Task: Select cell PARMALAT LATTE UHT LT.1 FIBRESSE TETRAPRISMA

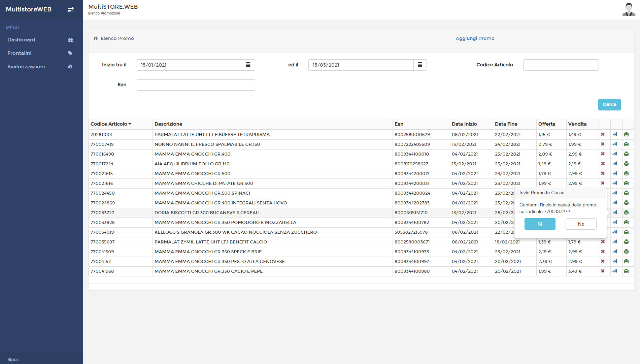Action: 212,134
